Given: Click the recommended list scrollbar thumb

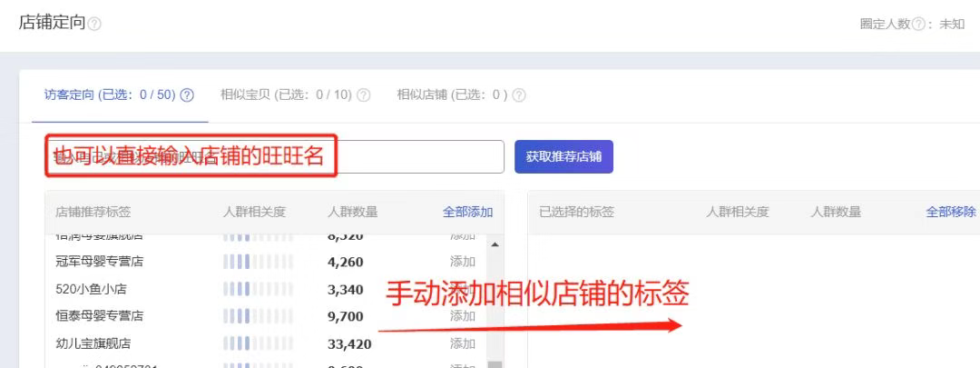Looking at the screenshot, I should (495, 364).
